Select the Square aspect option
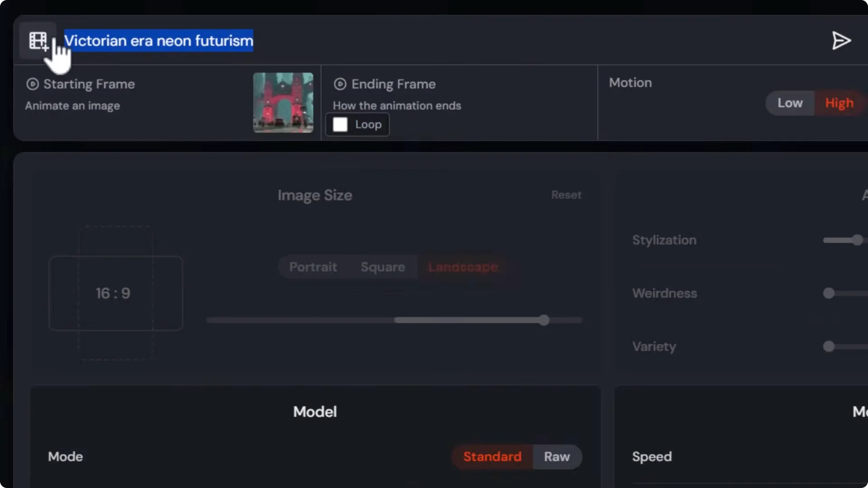 [x=382, y=267]
